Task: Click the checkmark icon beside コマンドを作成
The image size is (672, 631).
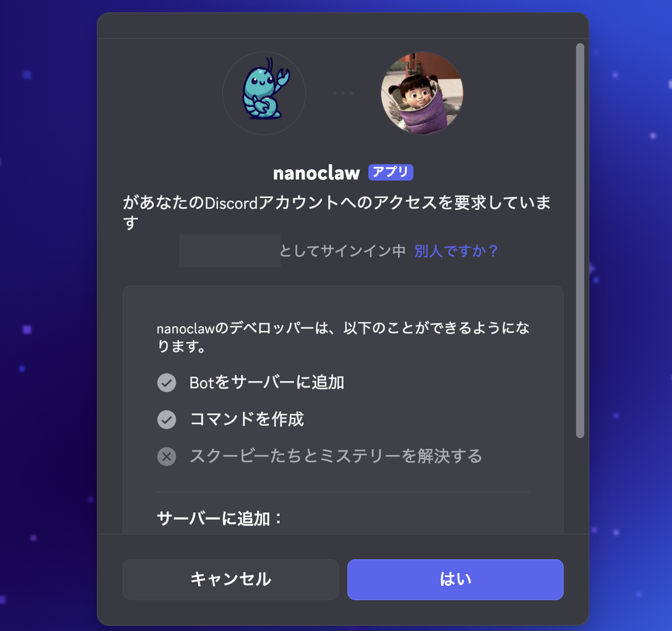Action: (167, 420)
